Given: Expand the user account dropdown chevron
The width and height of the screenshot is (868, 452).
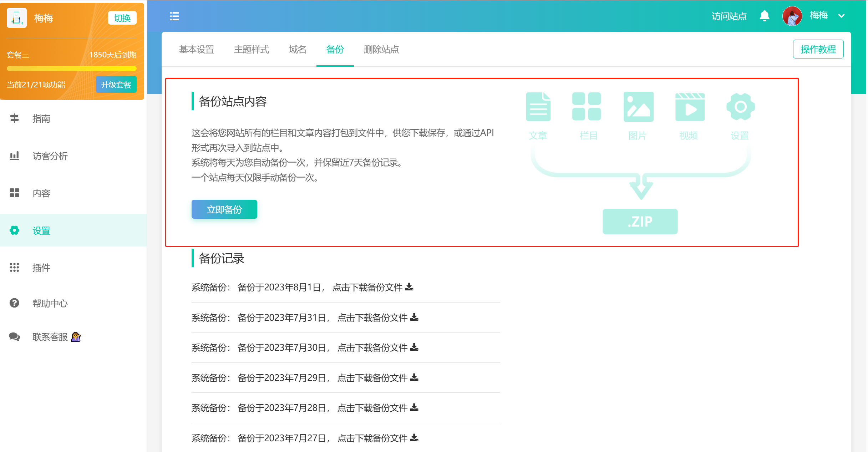Looking at the screenshot, I should point(842,16).
